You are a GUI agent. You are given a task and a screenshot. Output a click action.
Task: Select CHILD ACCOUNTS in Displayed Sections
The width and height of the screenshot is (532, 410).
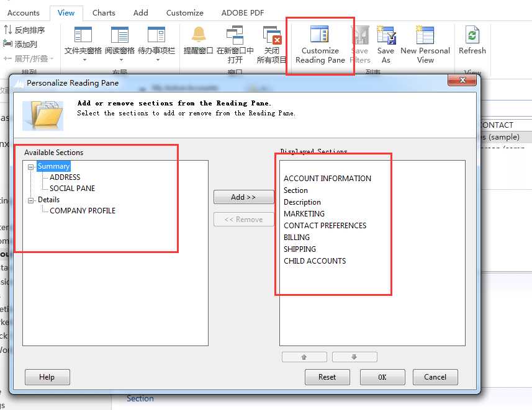(315, 261)
